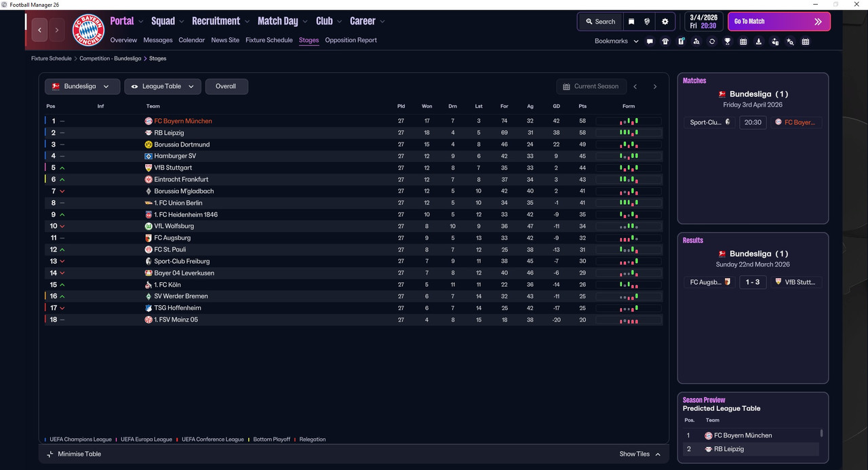Sort the table by Pts column header

[x=583, y=106]
